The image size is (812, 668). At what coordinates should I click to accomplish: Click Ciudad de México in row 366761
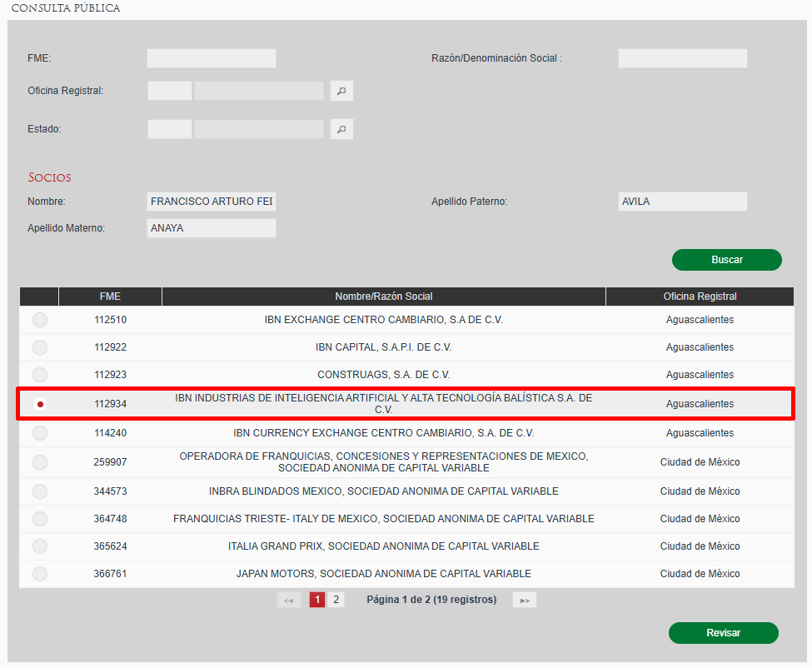(700, 574)
